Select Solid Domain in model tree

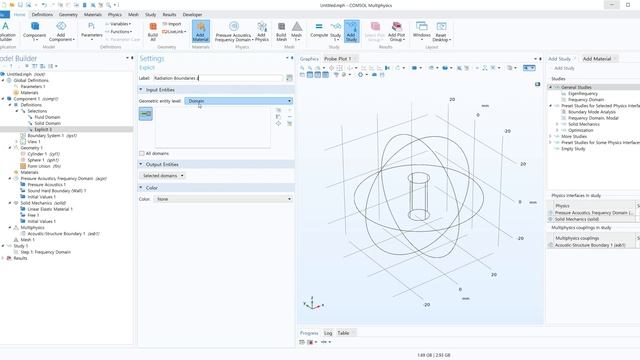(x=47, y=123)
